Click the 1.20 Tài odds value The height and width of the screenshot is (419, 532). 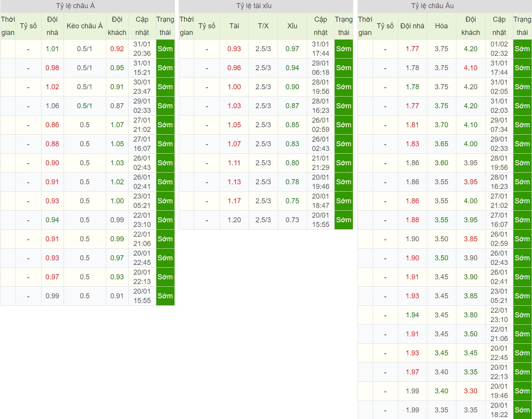234,220
